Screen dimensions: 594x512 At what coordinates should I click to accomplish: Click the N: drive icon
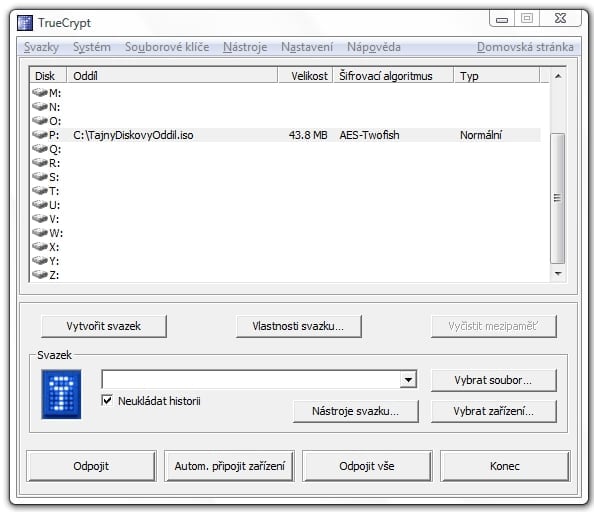(x=39, y=106)
